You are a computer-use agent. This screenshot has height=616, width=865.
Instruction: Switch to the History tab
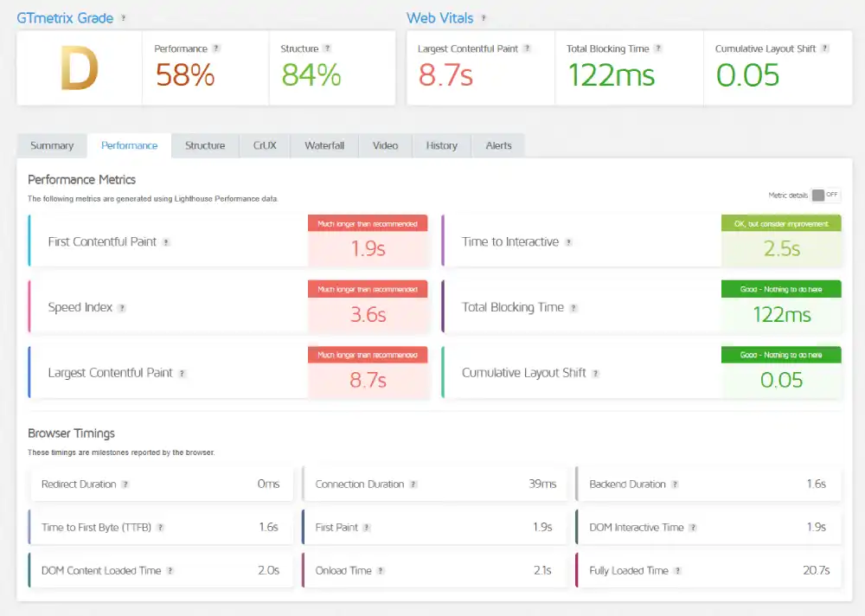pyautogui.click(x=441, y=145)
